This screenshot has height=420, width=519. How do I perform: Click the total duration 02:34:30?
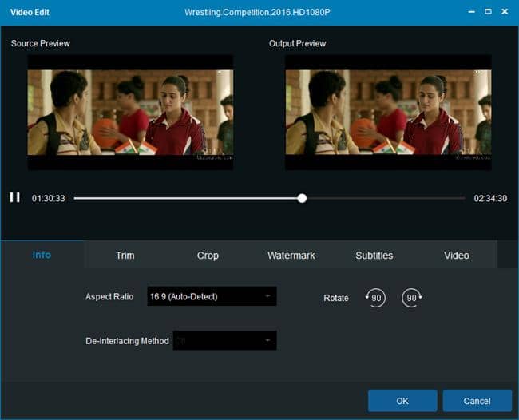pyautogui.click(x=490, y=198)
